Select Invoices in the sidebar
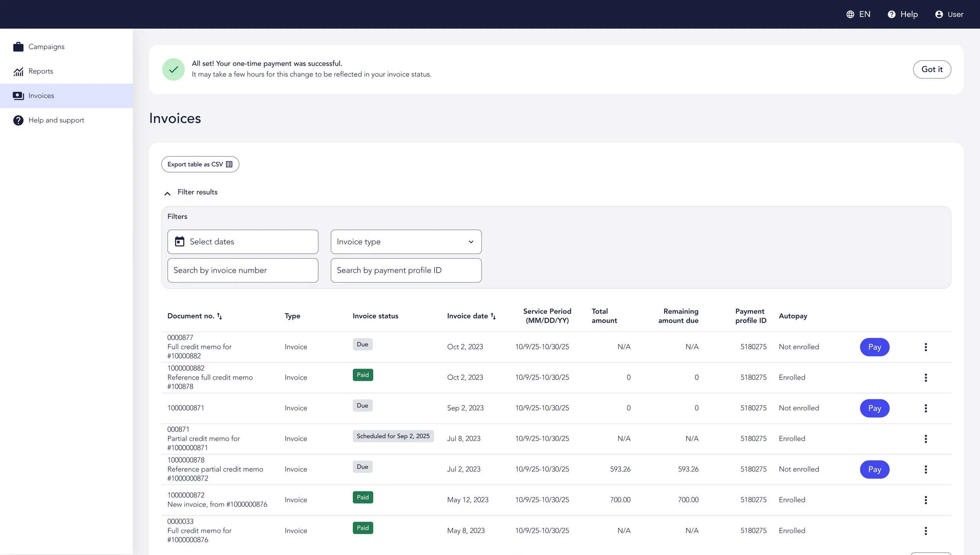 pos(66,96)
